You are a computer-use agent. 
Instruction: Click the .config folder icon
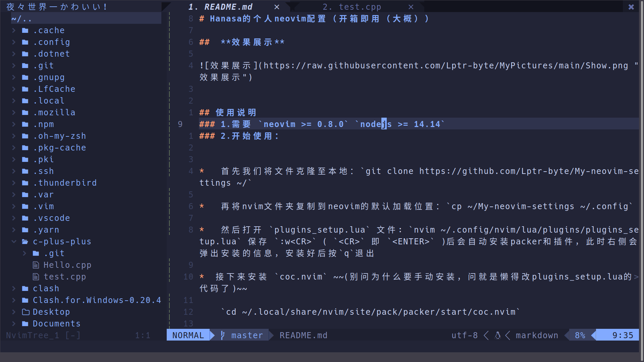click(x=25, y=42)
